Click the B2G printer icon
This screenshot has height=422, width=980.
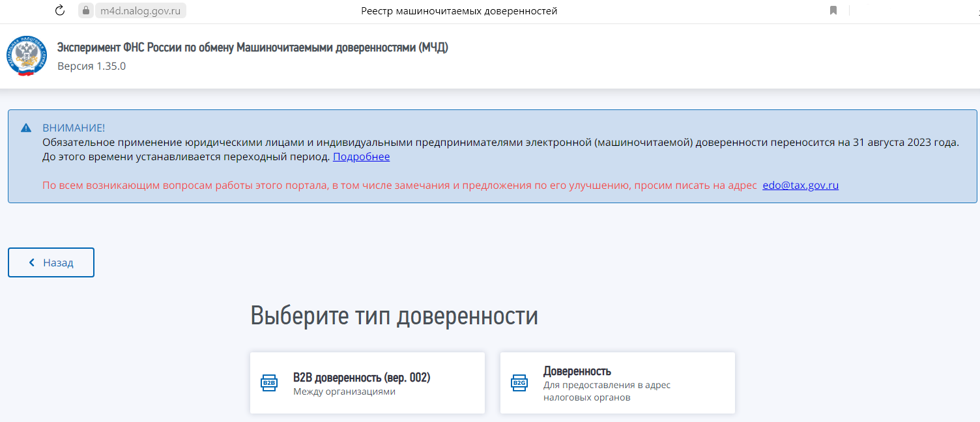coord(519,383)
